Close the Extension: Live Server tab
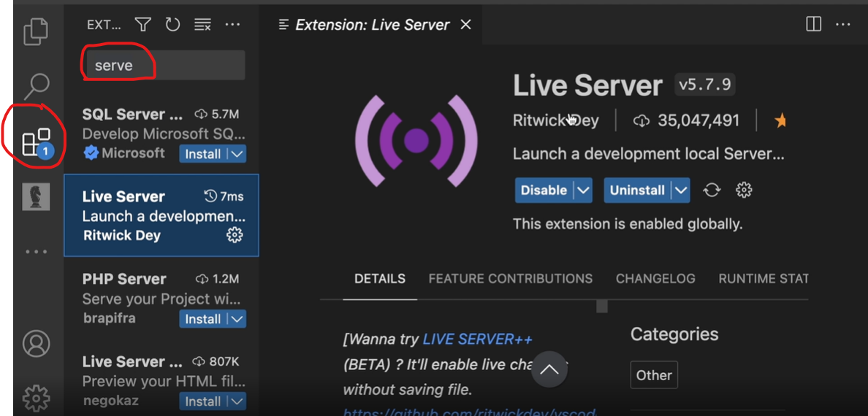This screenshot has width=868, height=416. pyautogui.click(x=465, y=25)
